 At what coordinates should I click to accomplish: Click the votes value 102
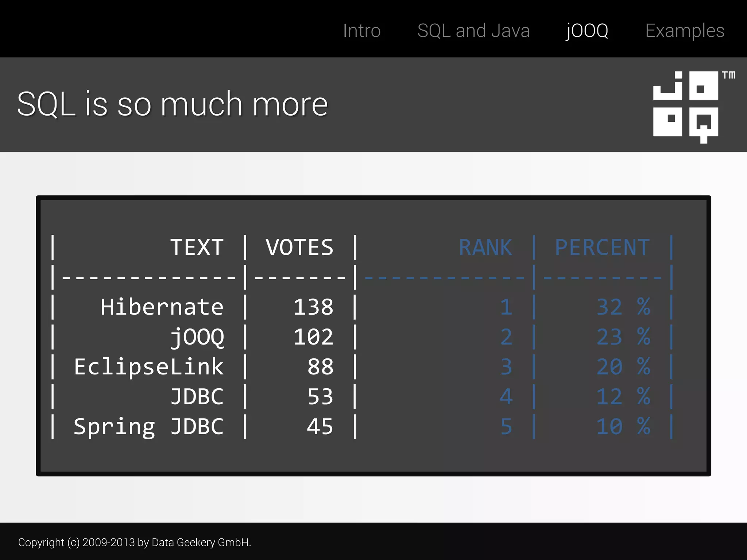[313, 337]
